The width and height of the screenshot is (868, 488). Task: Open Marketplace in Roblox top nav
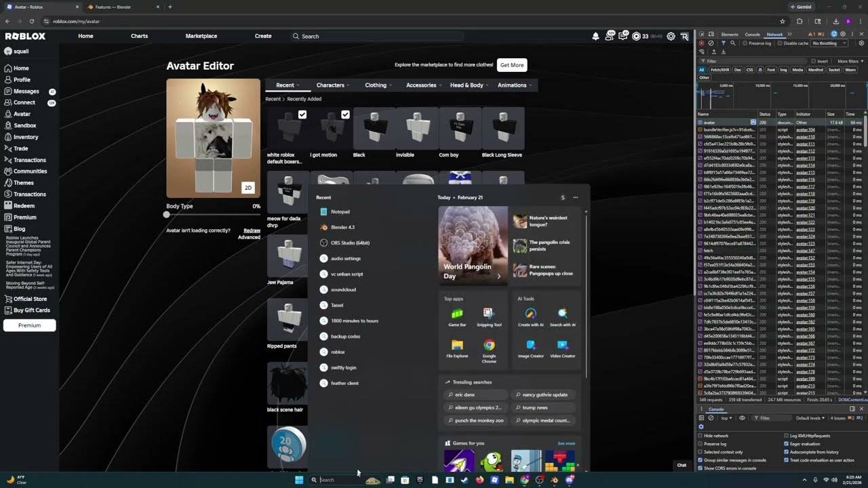click(x=201, y=36)
